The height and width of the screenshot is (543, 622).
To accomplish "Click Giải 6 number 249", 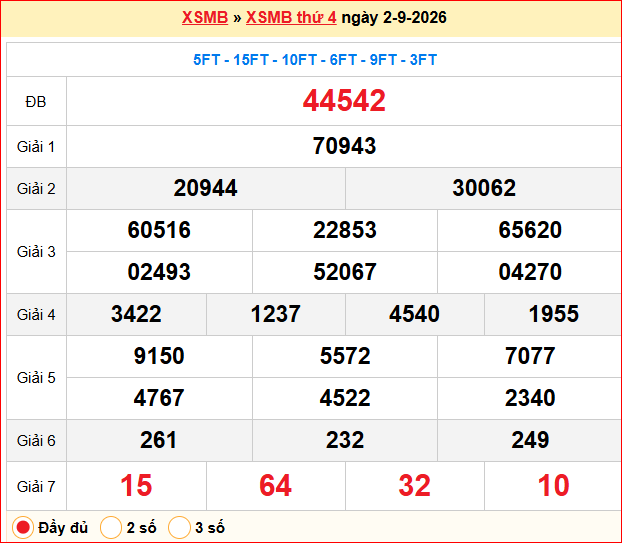I will (530, 440).
